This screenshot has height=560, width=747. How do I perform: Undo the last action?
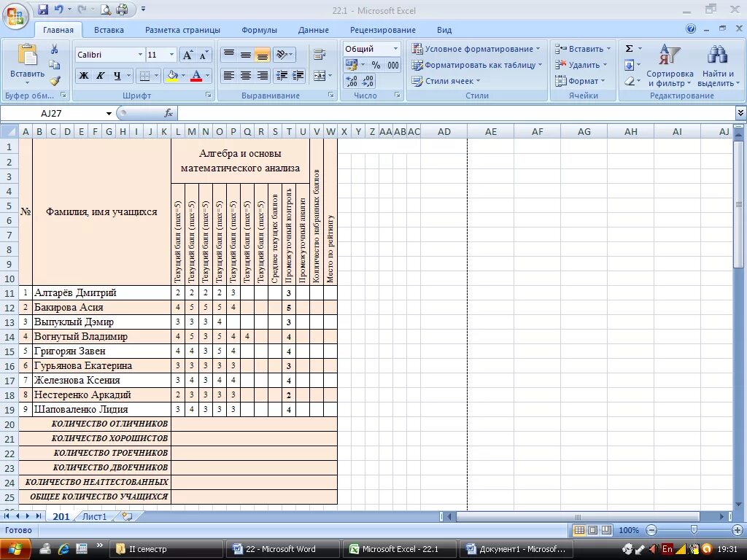coord(58,9)
